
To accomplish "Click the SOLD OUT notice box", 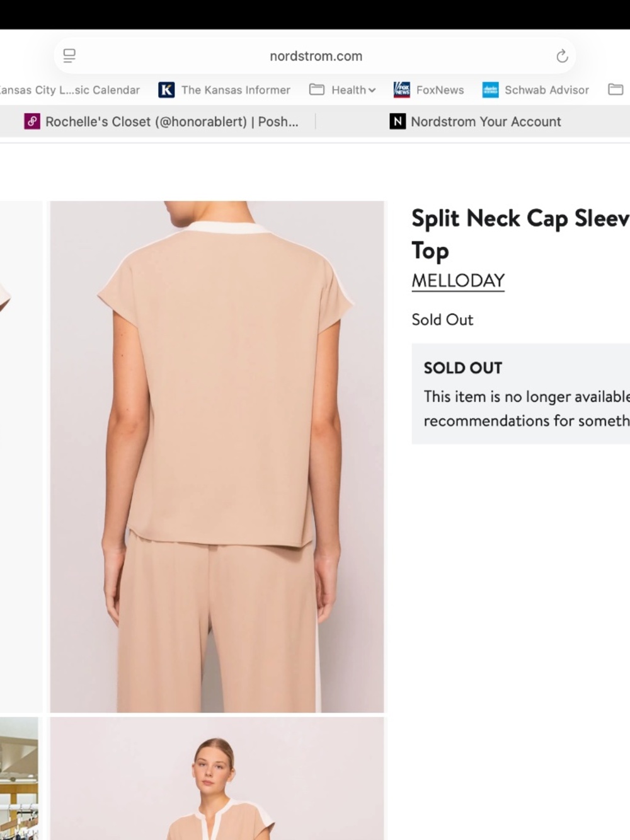I will [x=520, y=394].
